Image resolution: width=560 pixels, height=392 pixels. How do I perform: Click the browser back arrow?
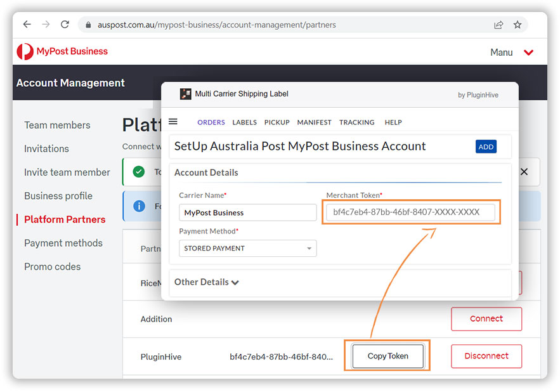27,24
